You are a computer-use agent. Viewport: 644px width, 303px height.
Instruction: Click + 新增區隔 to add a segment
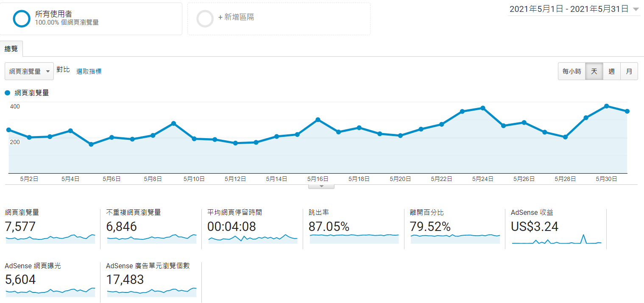[236, 17]
